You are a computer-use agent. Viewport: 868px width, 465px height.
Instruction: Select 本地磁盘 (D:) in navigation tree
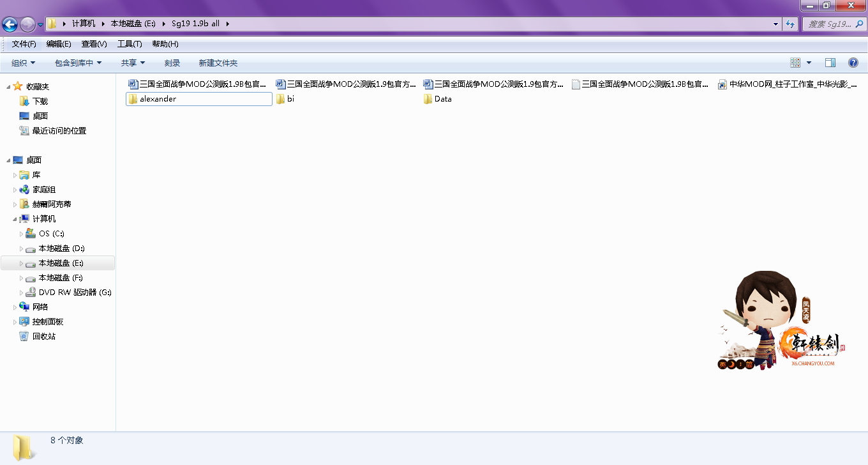61,248
